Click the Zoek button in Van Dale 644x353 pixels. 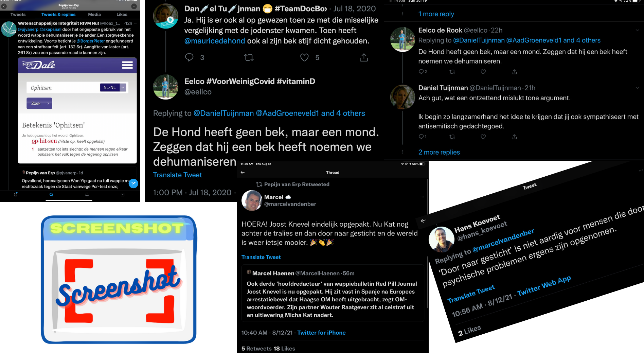(x=39, y=103)
